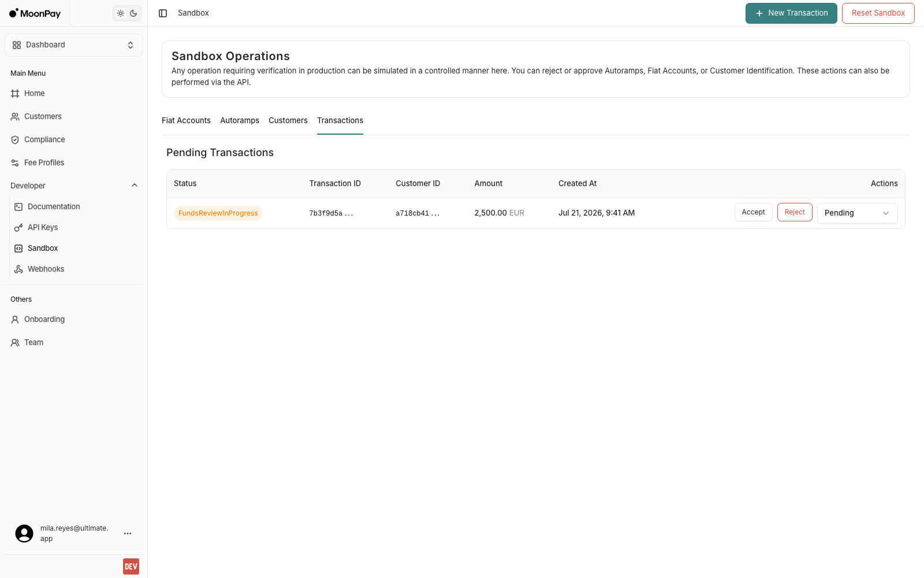Go to Compliance page
This screenshot has width=924, height=578.
point(73,140)
